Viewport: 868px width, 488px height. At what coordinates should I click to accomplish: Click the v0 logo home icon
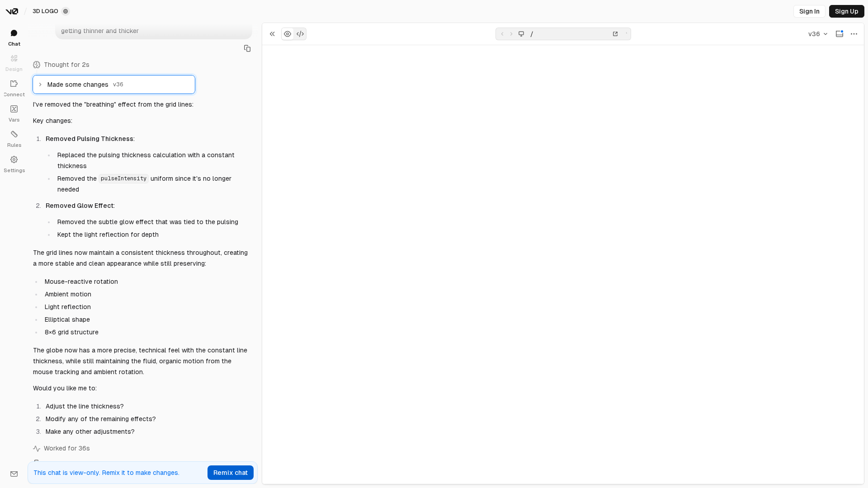point(12,11)
